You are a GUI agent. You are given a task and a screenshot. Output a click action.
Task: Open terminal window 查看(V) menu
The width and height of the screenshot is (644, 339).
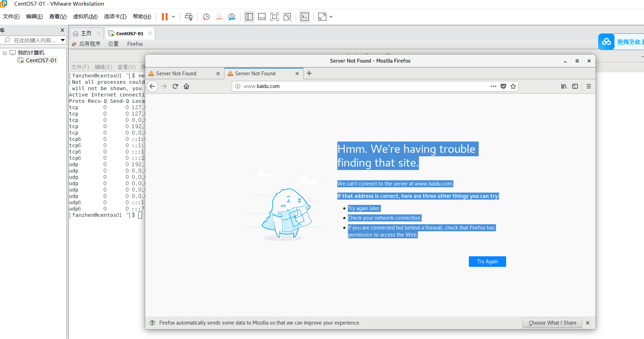127,67
